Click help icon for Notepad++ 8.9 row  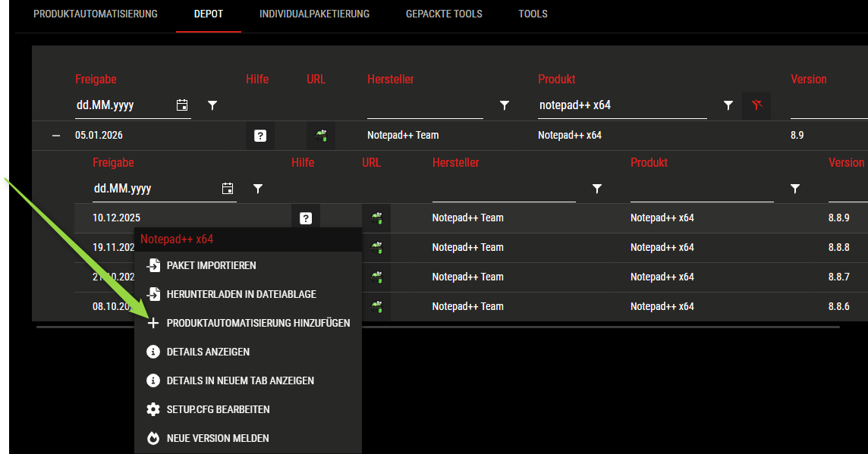click(260, 136)
